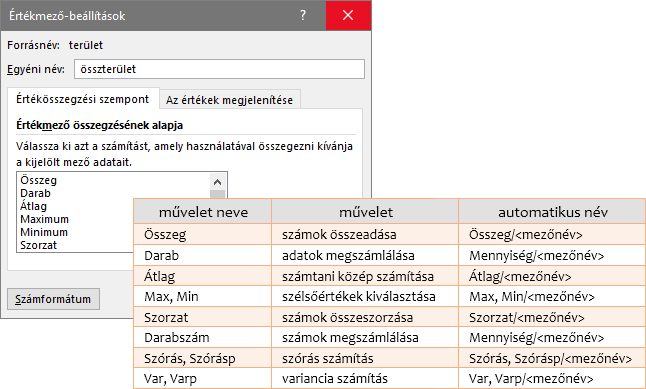Click Var, Varp name cell
This screenshot has width=646, height=389.
pyautogui.click(x=203, y=378)
